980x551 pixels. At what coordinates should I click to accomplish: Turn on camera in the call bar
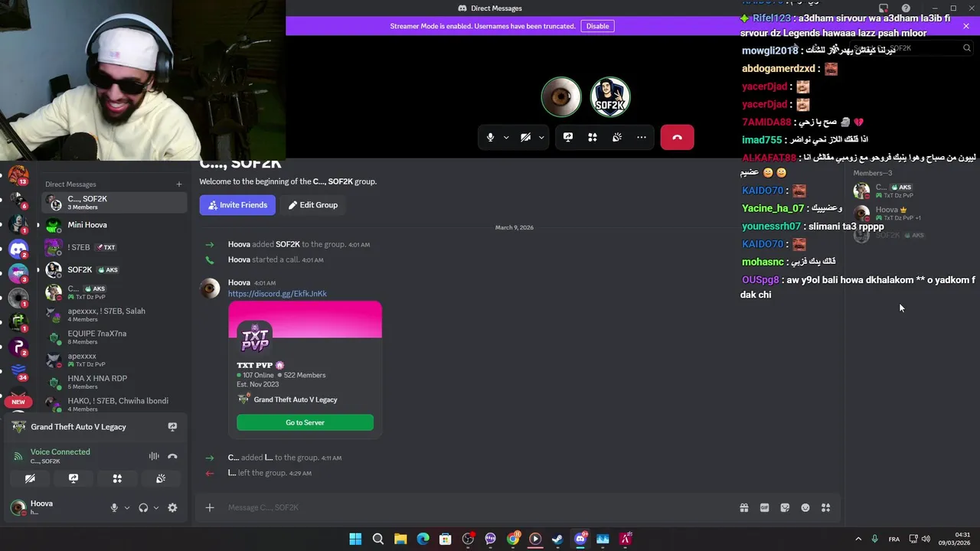point(525,137)
